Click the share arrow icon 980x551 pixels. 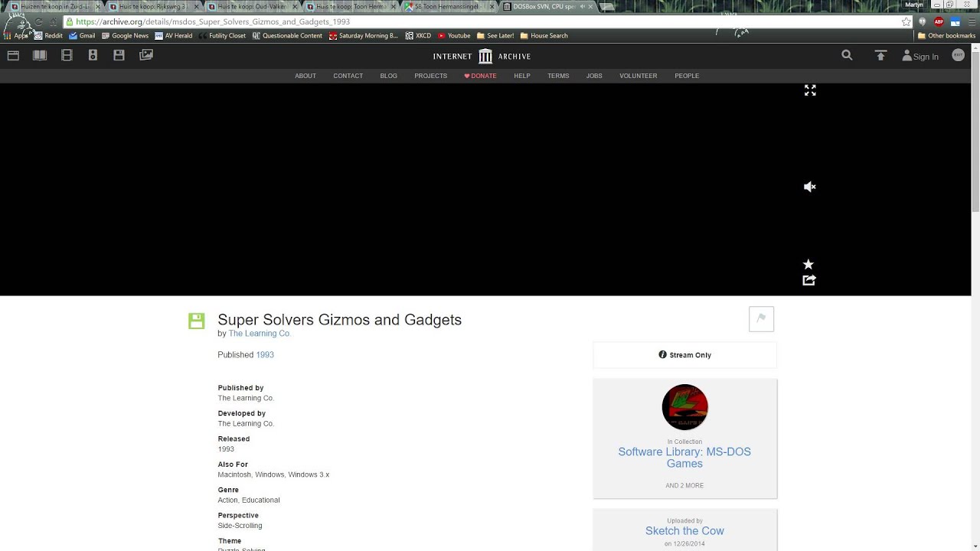click(809, 280)
